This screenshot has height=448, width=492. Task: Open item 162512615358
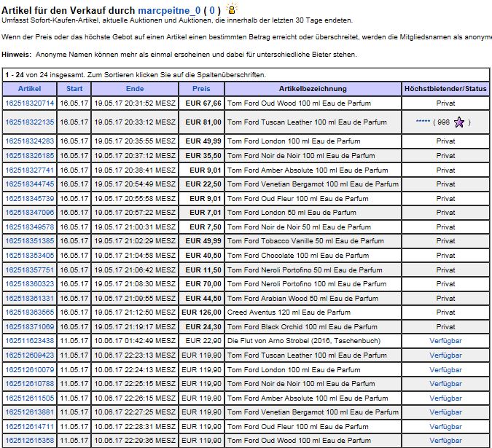tap(30, 441)
